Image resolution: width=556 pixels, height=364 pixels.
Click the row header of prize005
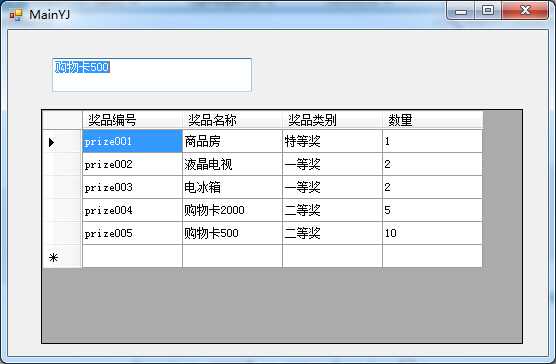tap(62, 233)
